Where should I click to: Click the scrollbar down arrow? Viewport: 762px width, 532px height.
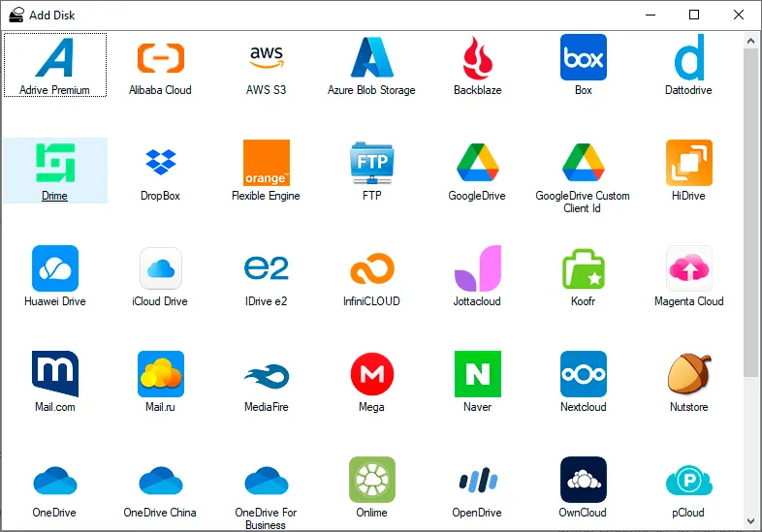point(750,521)
